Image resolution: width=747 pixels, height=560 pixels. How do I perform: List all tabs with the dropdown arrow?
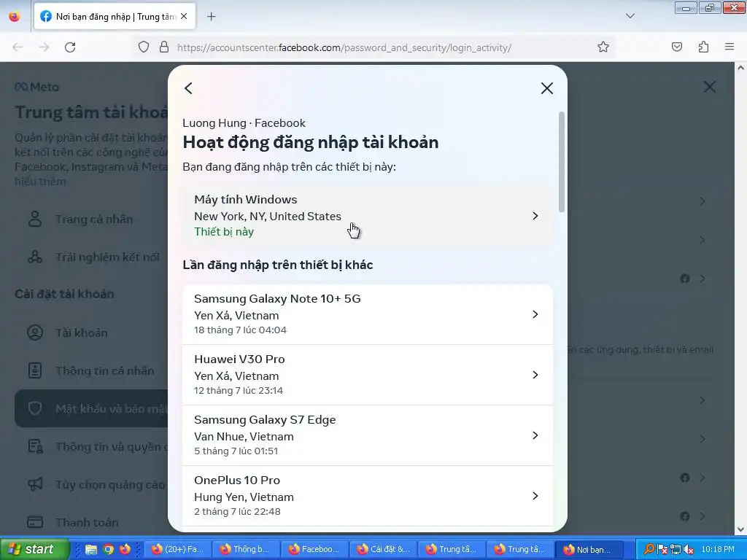[x=630, y=16]
